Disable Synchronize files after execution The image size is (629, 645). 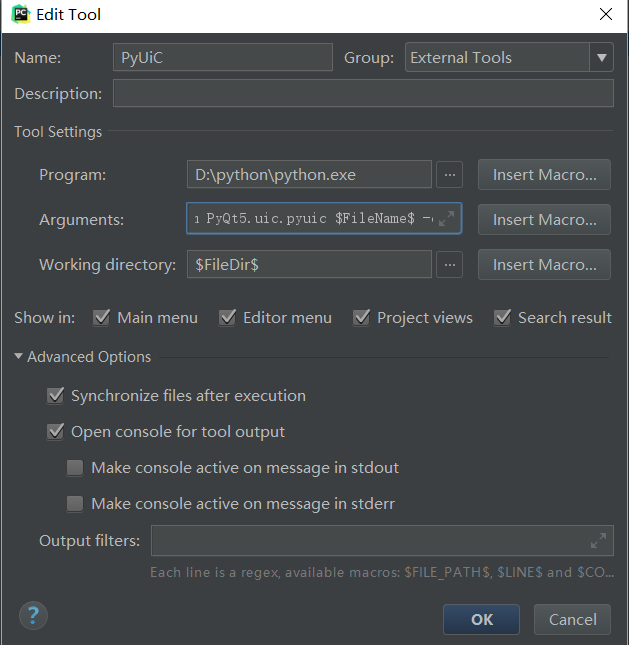pos(55,396)
